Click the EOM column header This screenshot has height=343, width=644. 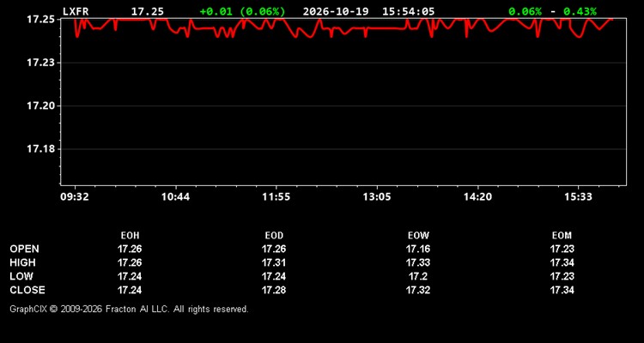tap(562, 236)
